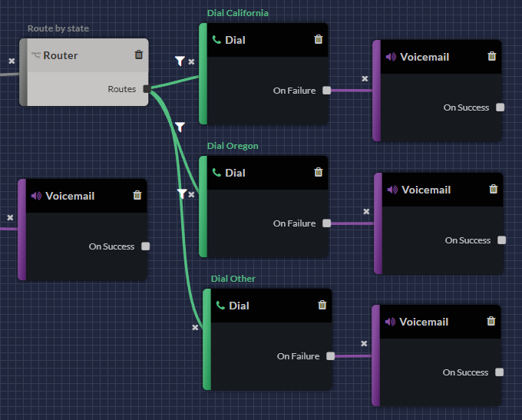This screenshot has height=420, width=522.
Task: Select the "Dial" title under Dial California
Action: [x=235, y=40]
